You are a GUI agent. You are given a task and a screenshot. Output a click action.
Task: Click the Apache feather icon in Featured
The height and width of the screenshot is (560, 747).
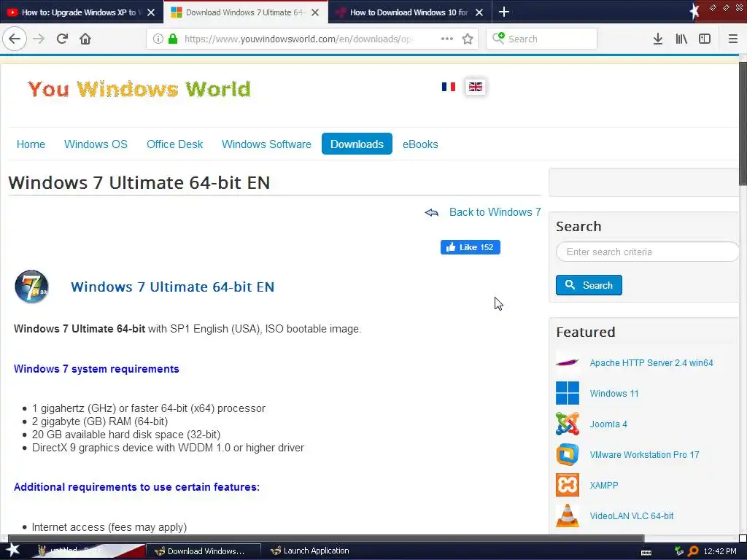coord(568,362)
